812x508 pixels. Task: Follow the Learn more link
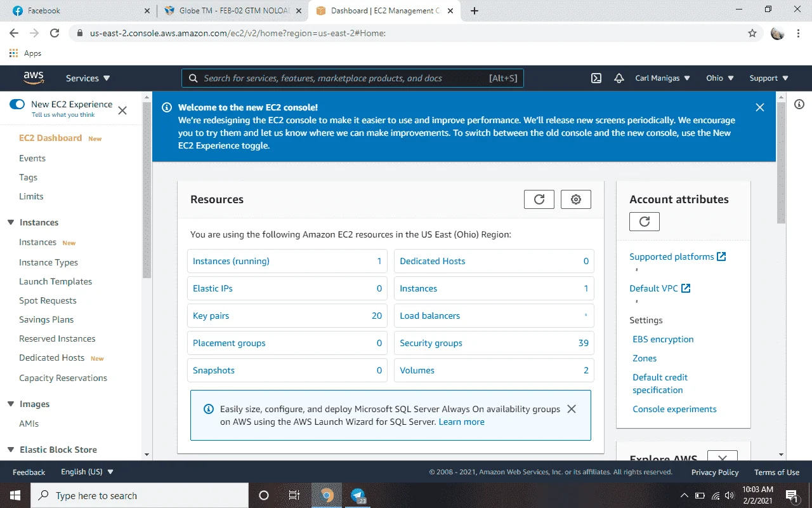pos(462,422)
